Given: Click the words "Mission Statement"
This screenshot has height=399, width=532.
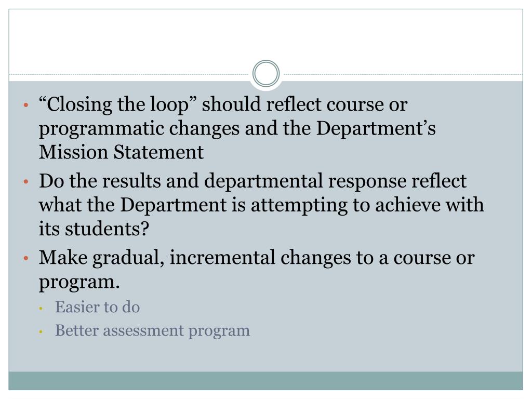Looking at the screenshot, I should [121, 152].
